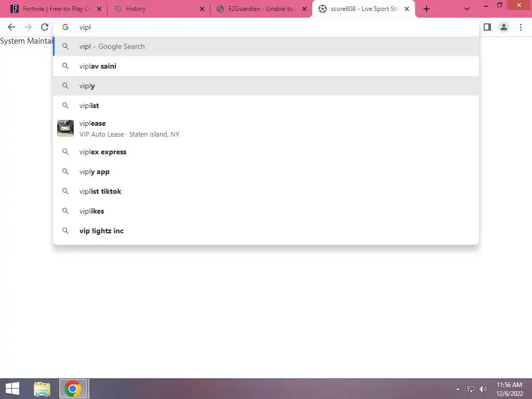Open Chrome's three-dot menu
The height and width of the screenshot is (399, 532).
(521, 27)
